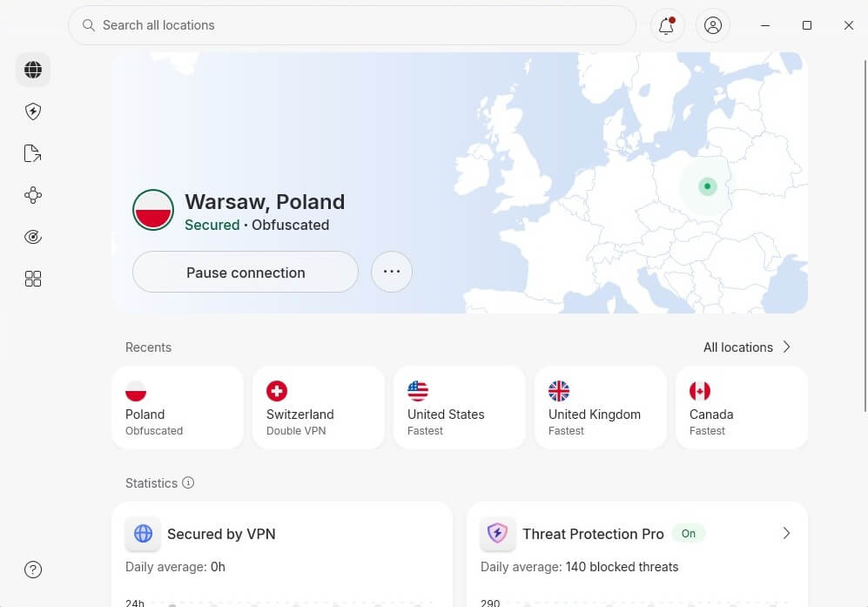Image resolution: width=868 pixels, height=607 pixels.
Task: Open Threat Protection shield sidebar icon
Action: pyautogui.click(x=33, y=111)
